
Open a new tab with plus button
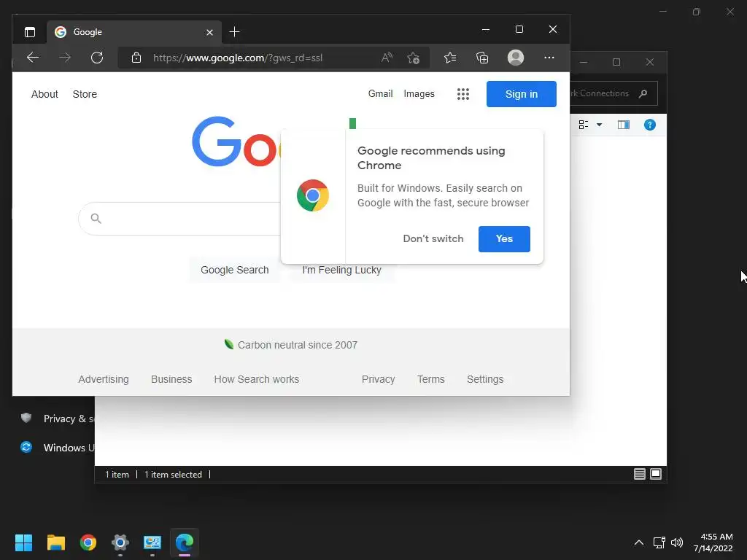pyautogui.click(x=234, y=32)
